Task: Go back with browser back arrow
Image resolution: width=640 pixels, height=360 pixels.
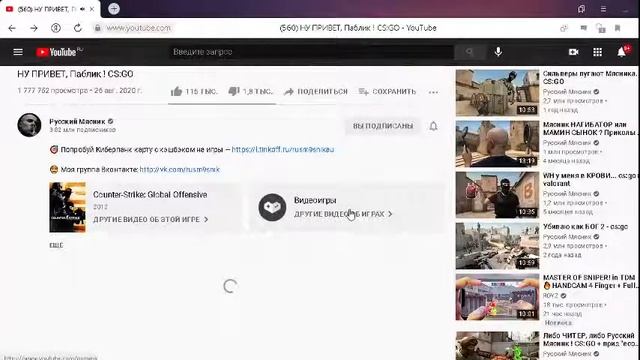Action: point(12,28)
